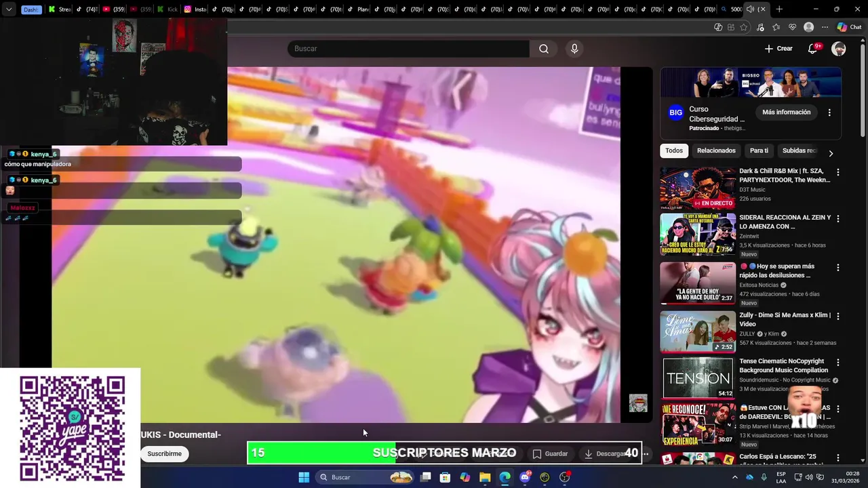Activate voice search microphone icon
This screenshot has width=868, height=488.
[x=574, y=49]
